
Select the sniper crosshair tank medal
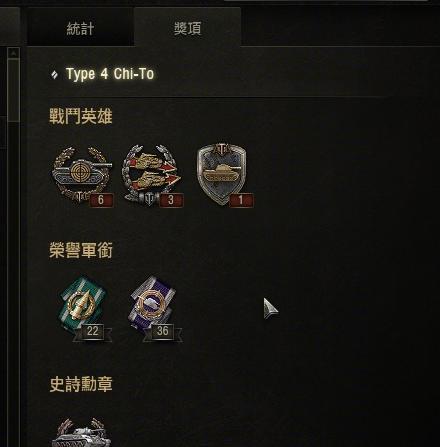coord(82,175)
